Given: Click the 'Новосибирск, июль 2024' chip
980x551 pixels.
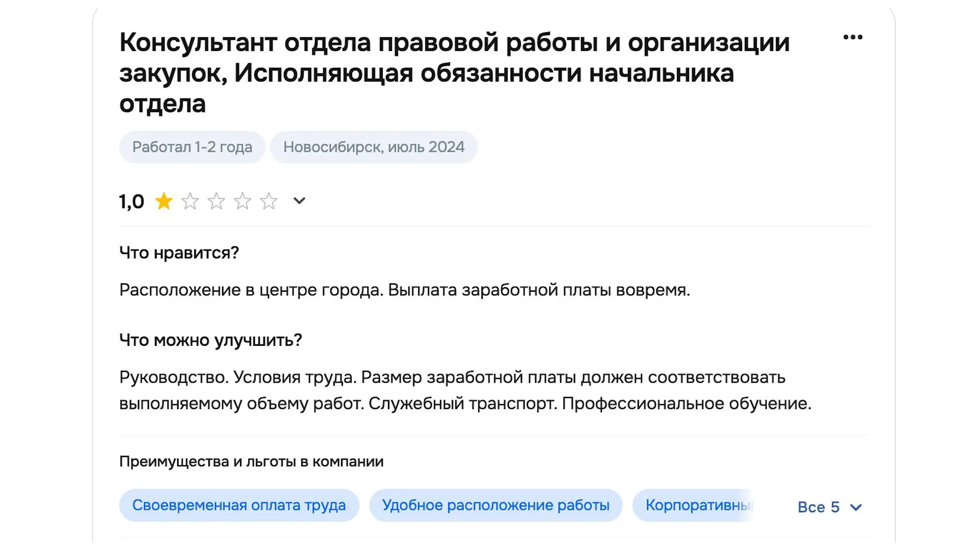Looking at the screenshot, I should tap(374, 147).
